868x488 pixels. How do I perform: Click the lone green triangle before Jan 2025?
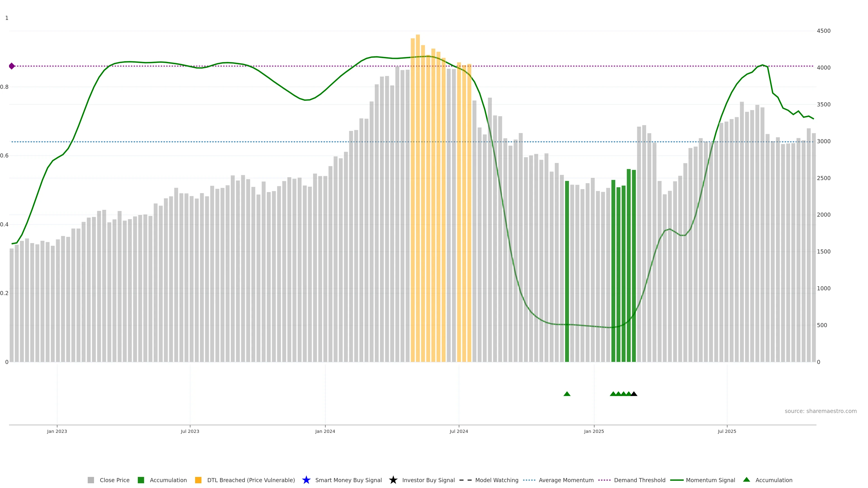pyautogui.click(x=567, y=394)
